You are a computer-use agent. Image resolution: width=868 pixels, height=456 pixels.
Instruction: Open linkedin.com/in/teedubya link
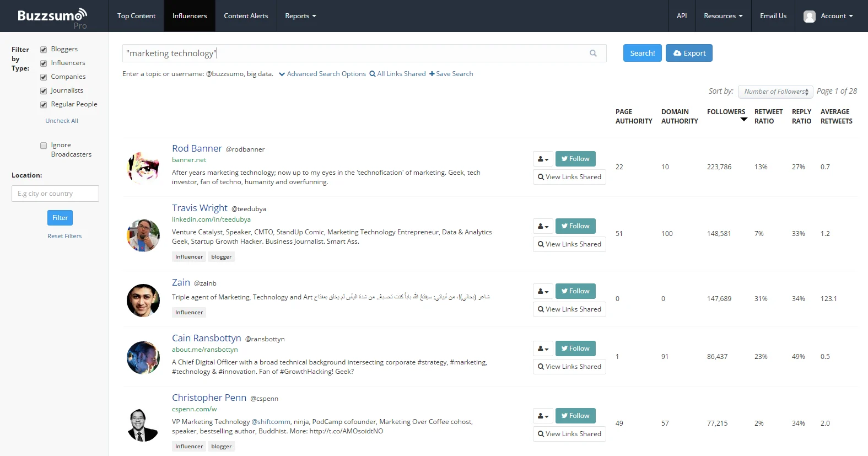point(211,219)
